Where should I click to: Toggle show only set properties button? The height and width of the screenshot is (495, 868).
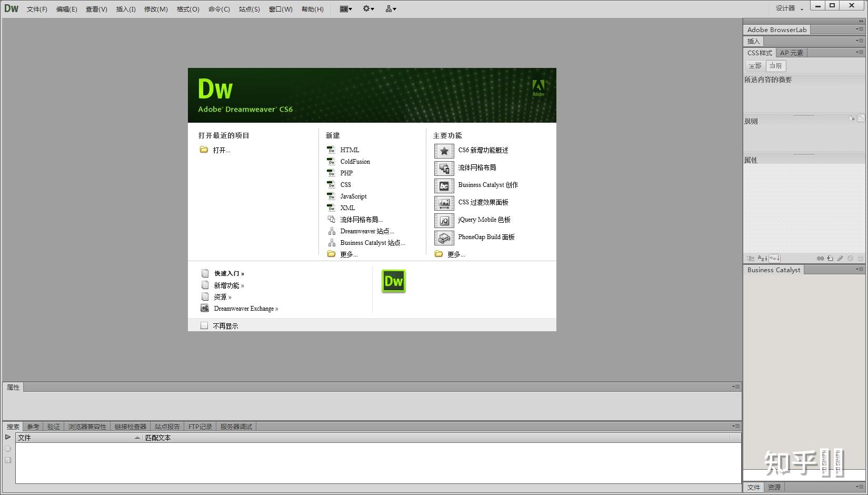[x=774, y=259]
